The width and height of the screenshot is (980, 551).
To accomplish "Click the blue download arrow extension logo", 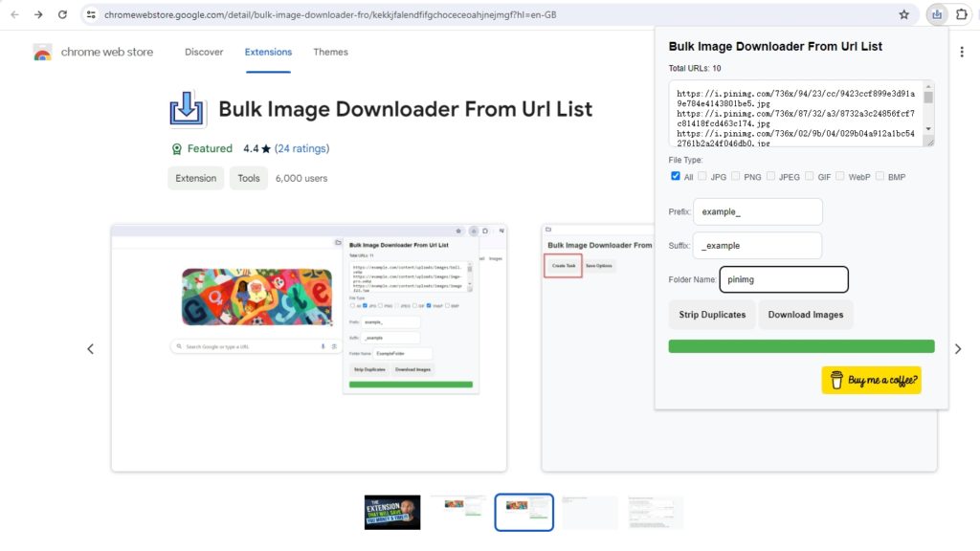I will point(186,108).
